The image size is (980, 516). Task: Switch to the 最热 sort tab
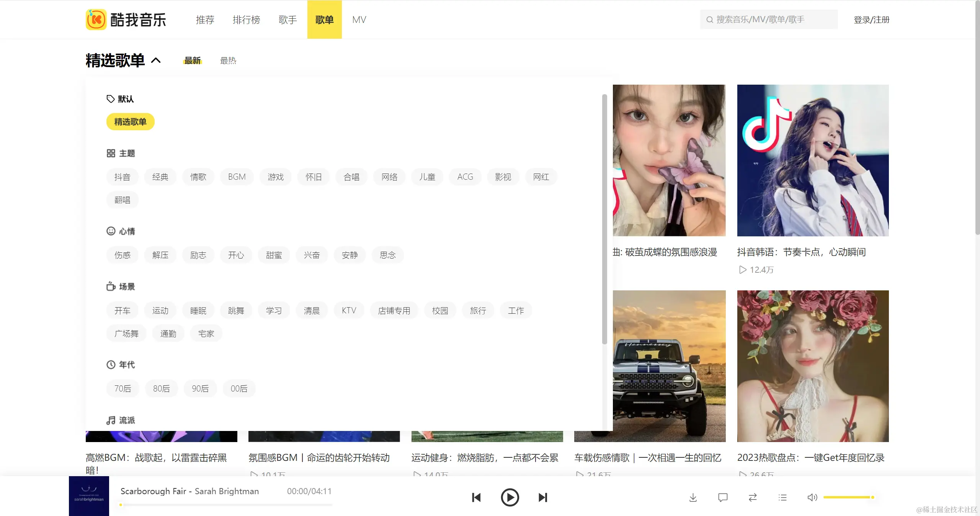228,61
